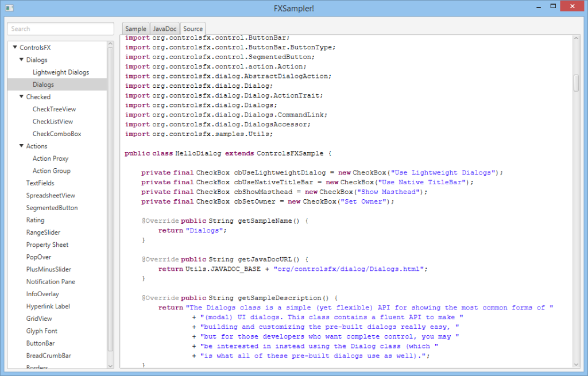Click the Actions group label

pyautogui.click(x=37, y=146)
